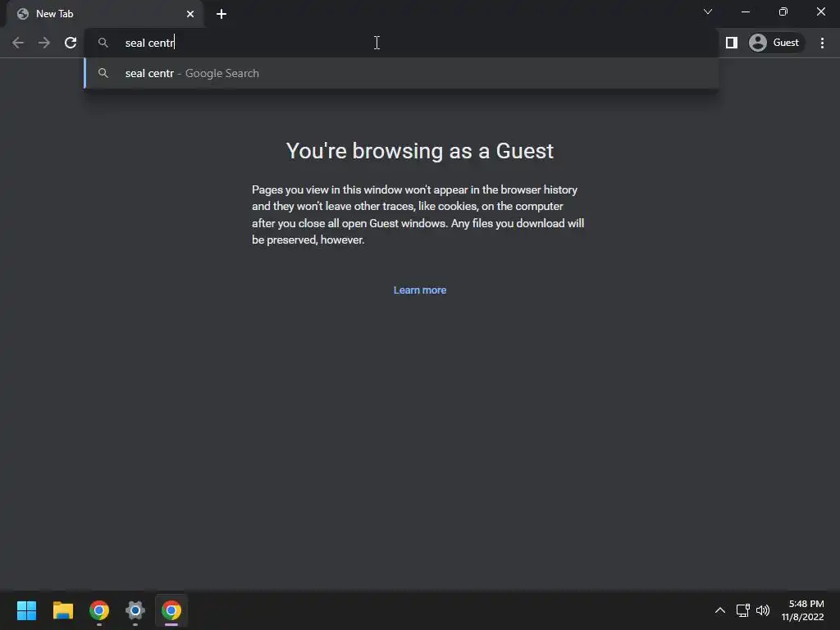Screen dimensions: 840x630
Task: Open Chrome's three-dot menu
Action: pyautogui.click(x=822, y=43)
